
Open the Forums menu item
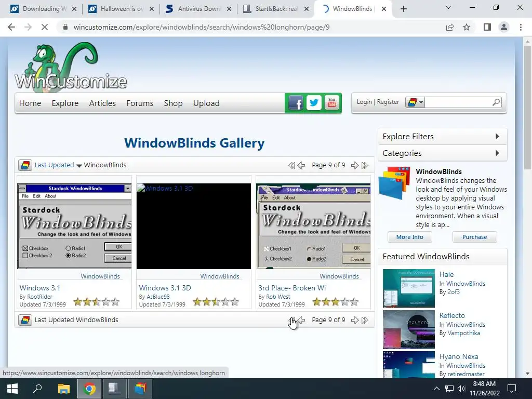coord(140,103)
